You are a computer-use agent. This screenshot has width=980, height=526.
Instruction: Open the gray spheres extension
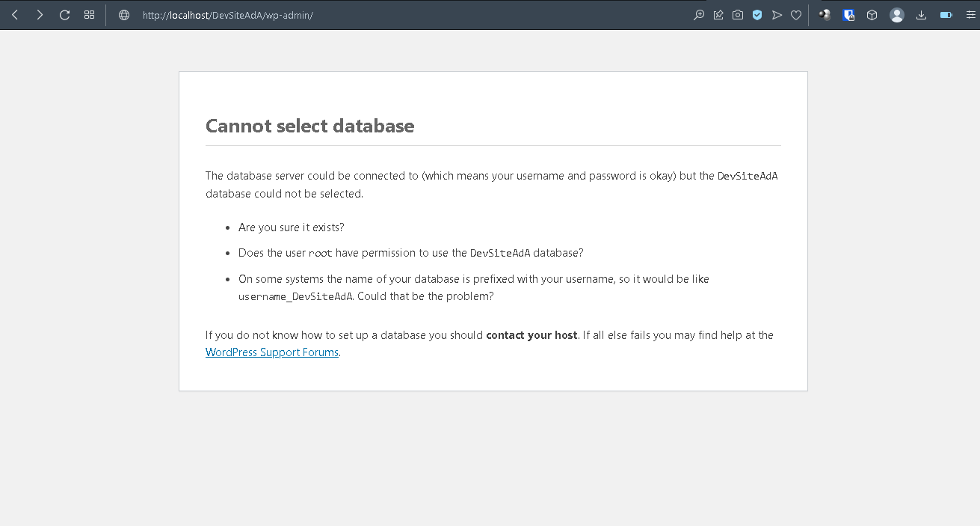click(x=825, y=15)
